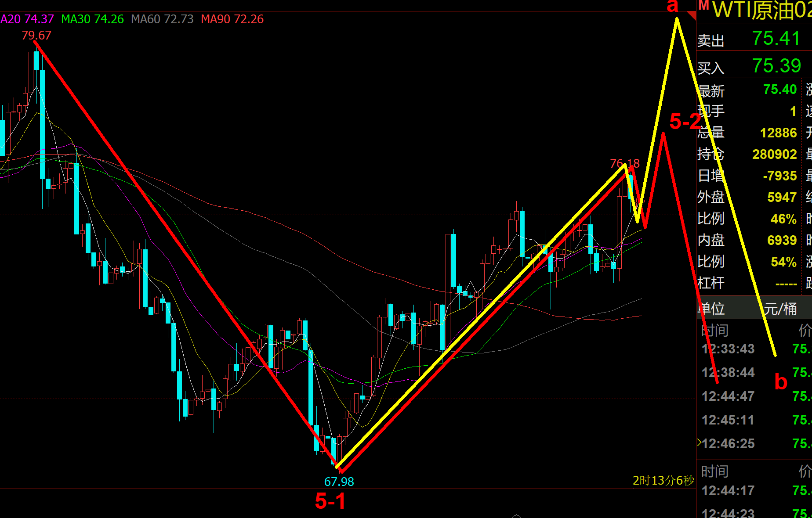Screen dimensions: 812x518
Task: Click the 卖出 sell price 75.41
Action: click(776, 38)
